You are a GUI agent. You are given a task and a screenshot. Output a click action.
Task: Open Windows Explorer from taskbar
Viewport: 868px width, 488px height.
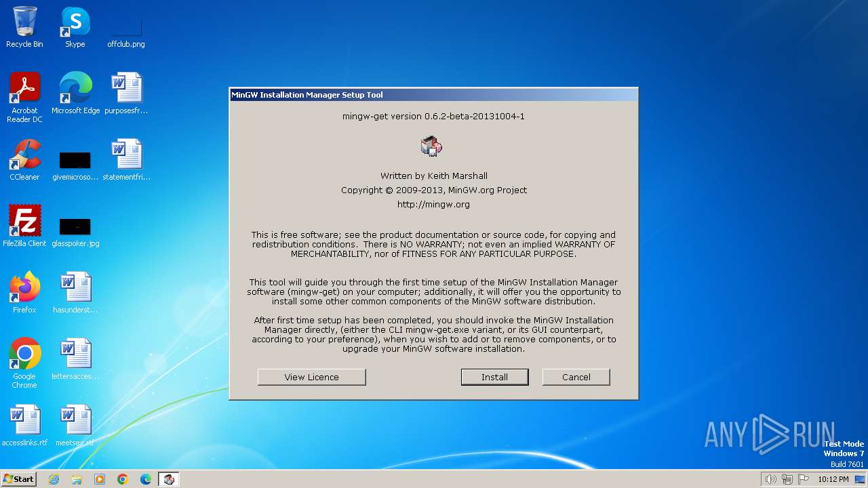tap(77, 479)
